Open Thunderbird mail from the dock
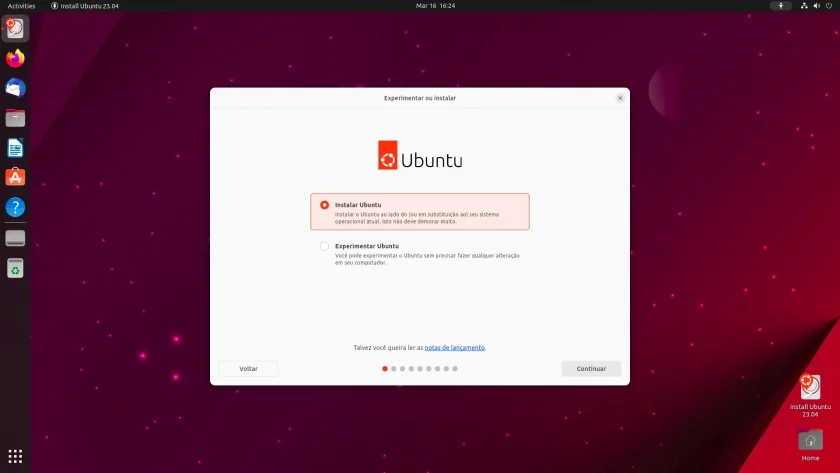 pos(15,88)
